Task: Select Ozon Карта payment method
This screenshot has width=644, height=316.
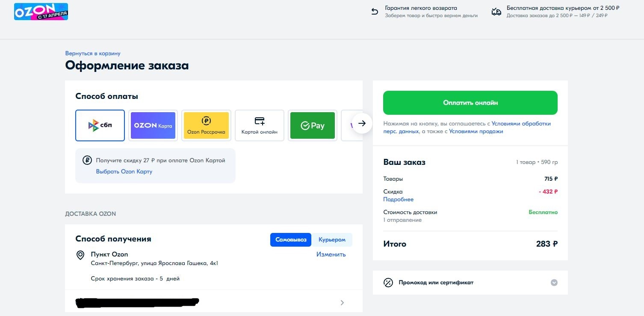Action: pos(153,125)
